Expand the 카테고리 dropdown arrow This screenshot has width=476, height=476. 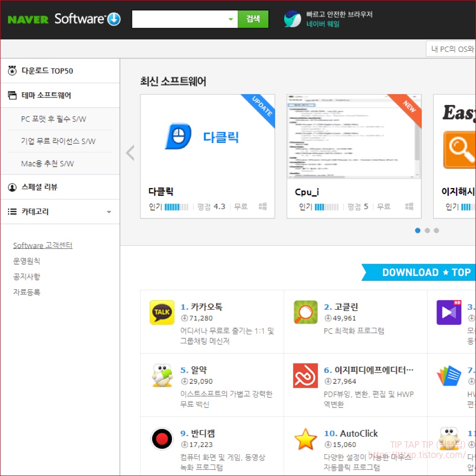[109, 212]
